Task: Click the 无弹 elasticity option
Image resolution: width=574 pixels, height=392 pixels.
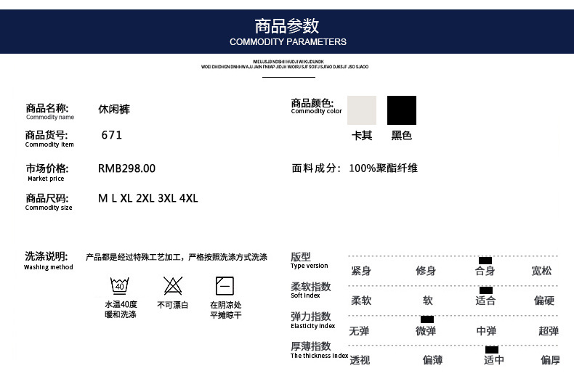Action: 359,331
